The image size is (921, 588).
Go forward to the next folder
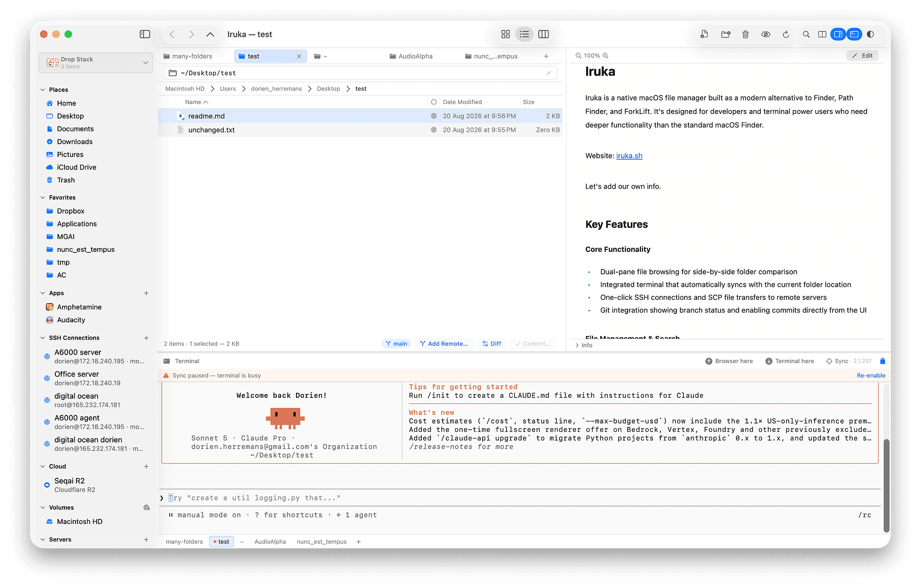click(192, 34)
